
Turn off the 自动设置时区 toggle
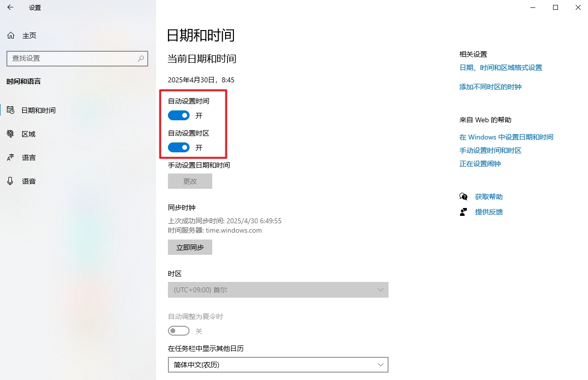(x=179, y=147)
